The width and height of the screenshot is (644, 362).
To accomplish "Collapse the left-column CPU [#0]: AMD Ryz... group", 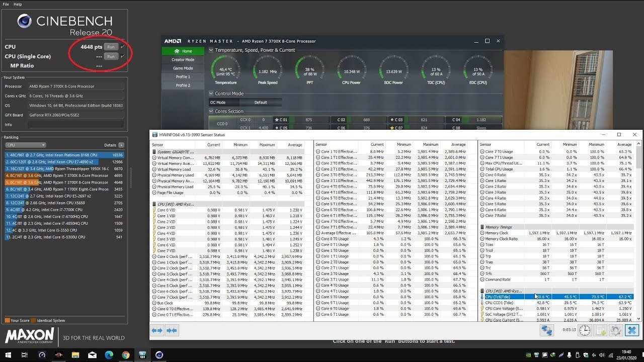I will click(x=154, y=204).
